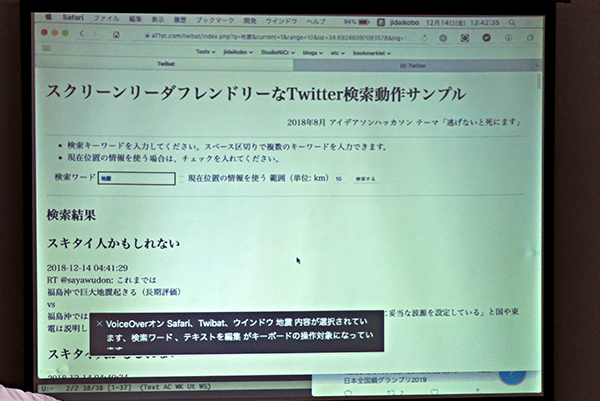Click the 94% battery percentage text

(349, 22)
